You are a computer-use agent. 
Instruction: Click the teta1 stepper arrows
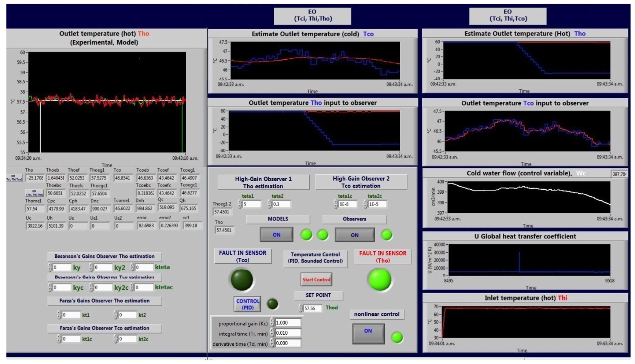(x=240, y=204)
